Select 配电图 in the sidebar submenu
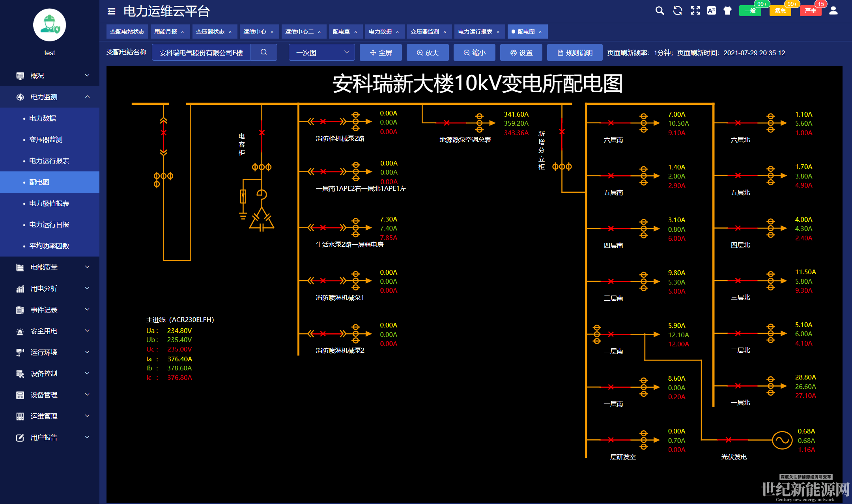Screen dimensions: 852x504 pos(50,182)
